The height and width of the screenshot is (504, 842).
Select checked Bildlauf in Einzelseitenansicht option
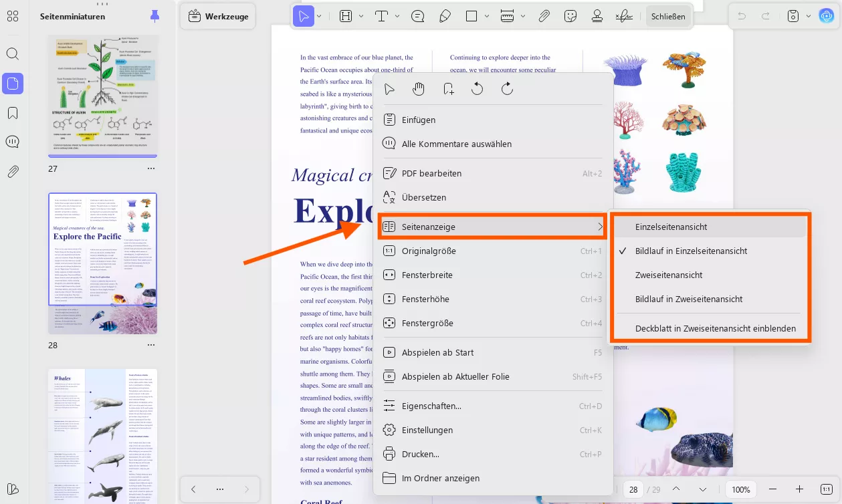[708, 251]
